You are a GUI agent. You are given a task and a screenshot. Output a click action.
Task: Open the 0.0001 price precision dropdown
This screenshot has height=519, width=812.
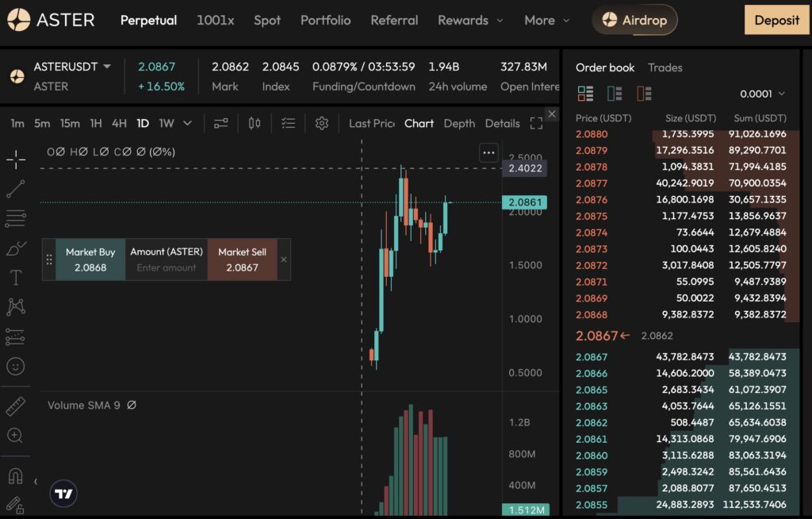click(762, 94)
